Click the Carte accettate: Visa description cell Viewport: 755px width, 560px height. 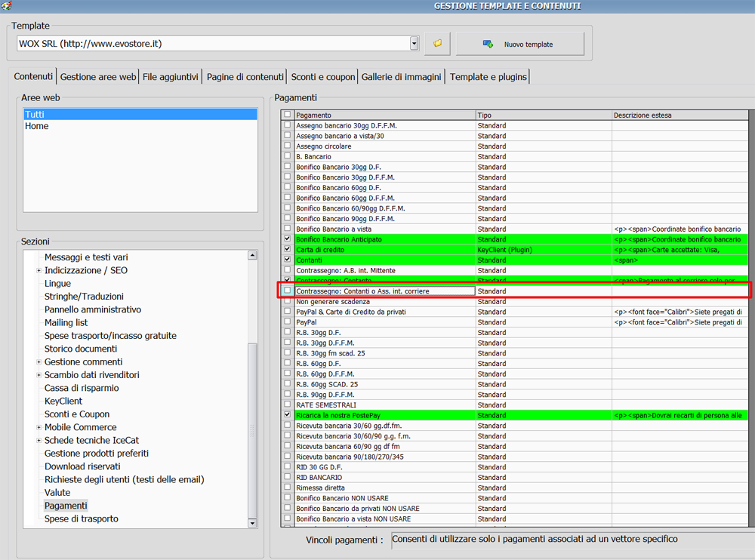tap(680, 250)
